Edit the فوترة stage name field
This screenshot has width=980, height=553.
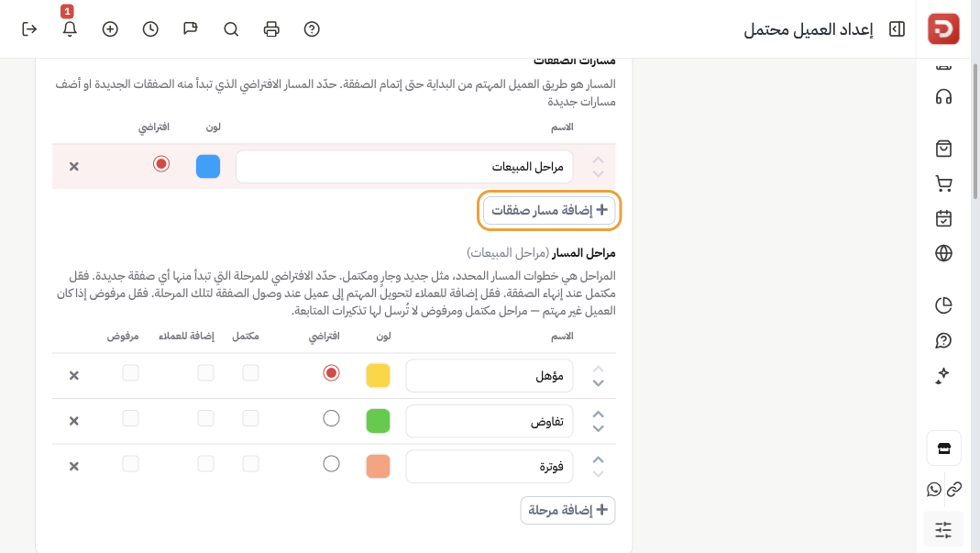pyautogui.click(x=490, y=466)
